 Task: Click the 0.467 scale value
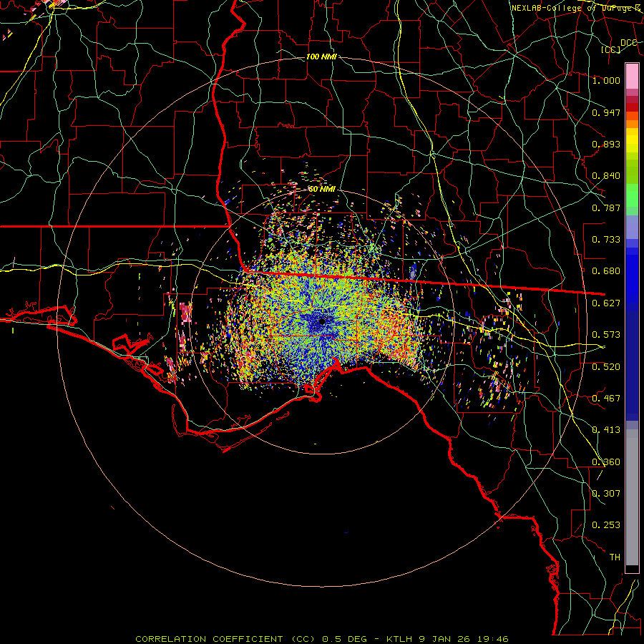point(606,399)
